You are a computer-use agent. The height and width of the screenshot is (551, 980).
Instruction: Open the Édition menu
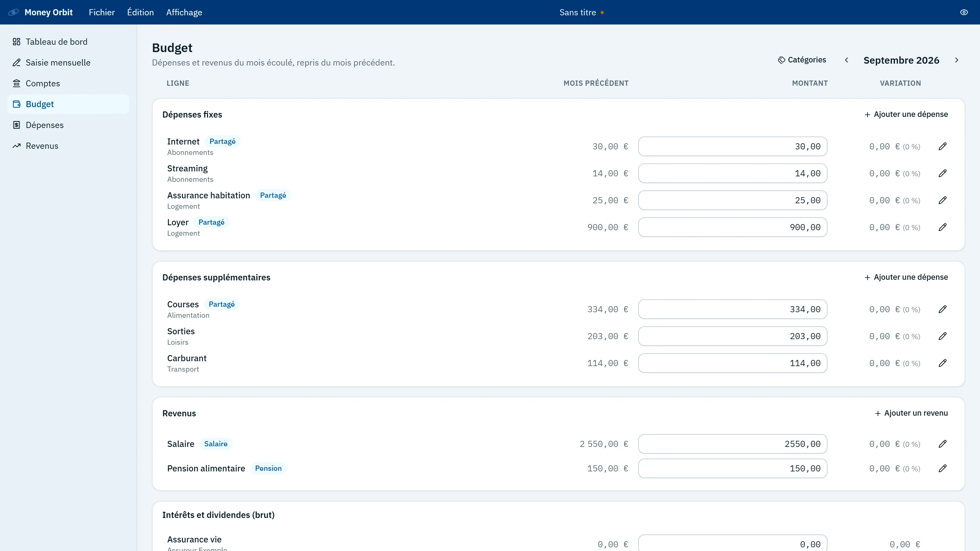click(140, 12)
